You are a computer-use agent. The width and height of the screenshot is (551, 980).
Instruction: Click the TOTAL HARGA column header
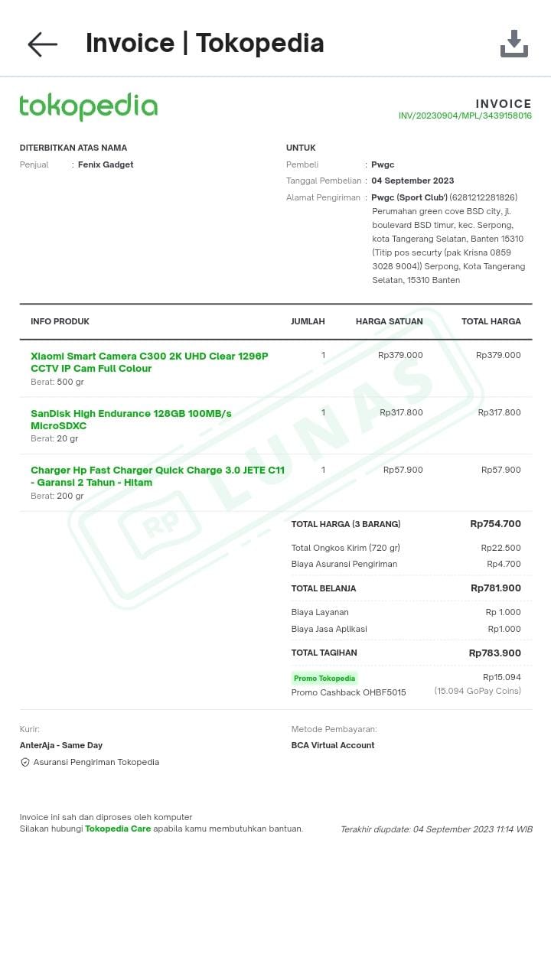pos(491,321)
